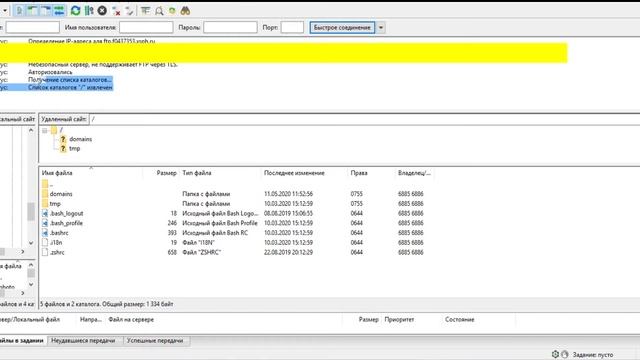The image size is (640, 360).
Task: Click modification date 11.05.2020 11:52:56
Action: (x=288, y=194)
